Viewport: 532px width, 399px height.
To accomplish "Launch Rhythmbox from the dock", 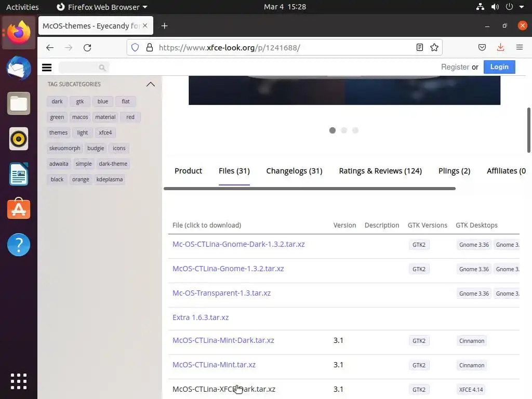I will tap(19, 139).
